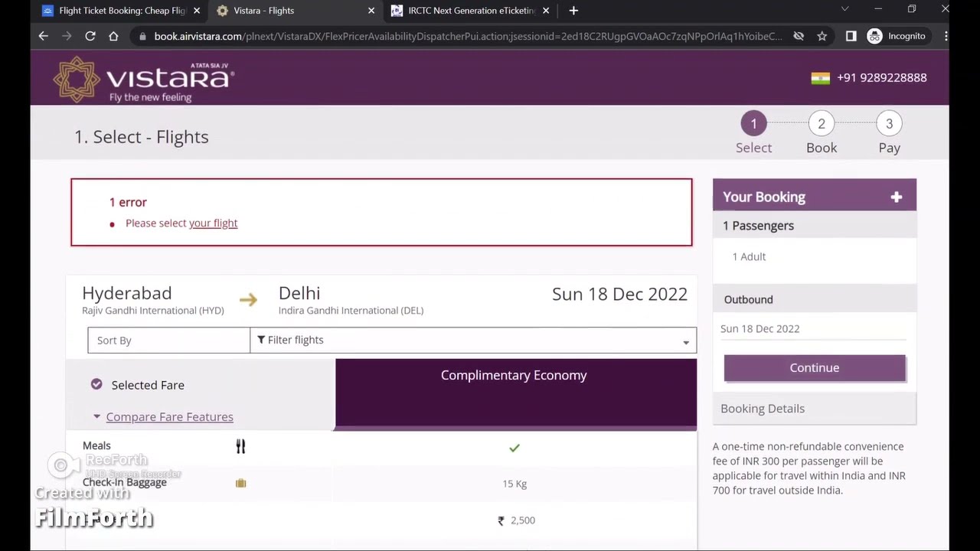Click the address bar URL
The height and width of the screenshot is (551, 980).
click(467, 36)
